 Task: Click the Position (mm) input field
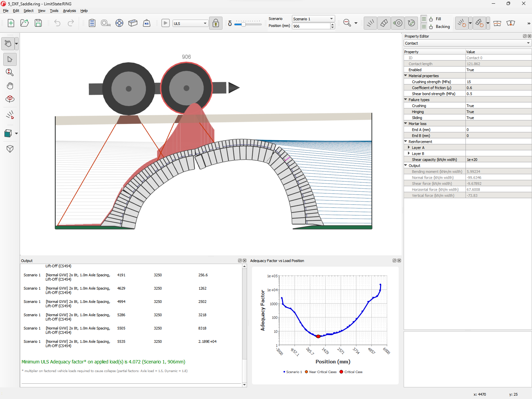click(x=311, y=26)
